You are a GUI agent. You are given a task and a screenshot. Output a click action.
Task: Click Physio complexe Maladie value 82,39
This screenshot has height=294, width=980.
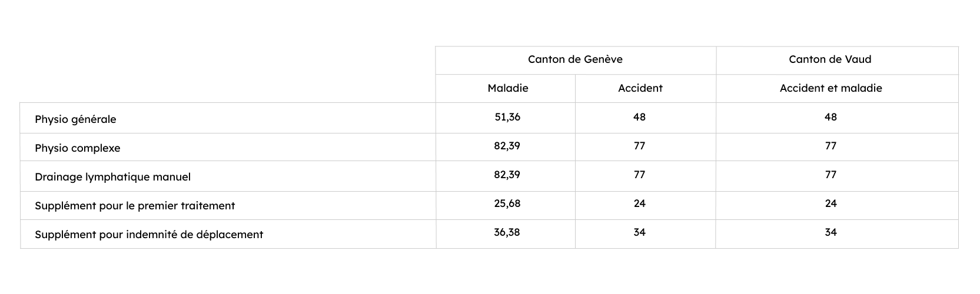[507, 146]
